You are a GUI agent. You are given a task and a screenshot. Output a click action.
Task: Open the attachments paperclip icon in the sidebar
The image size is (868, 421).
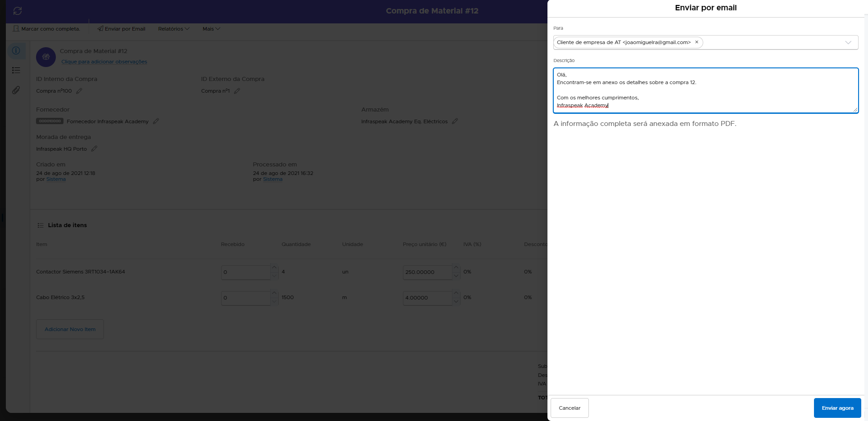pos(16,90)
